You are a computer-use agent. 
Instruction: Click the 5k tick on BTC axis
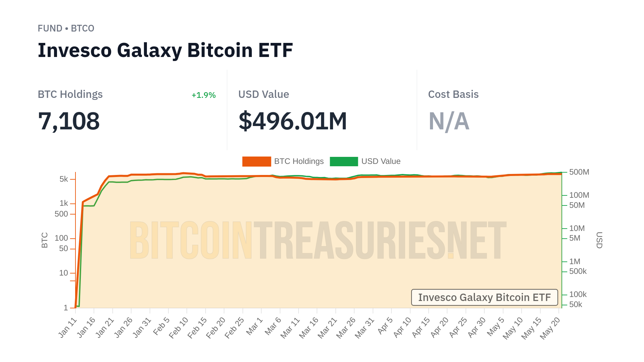click(64, 179)
